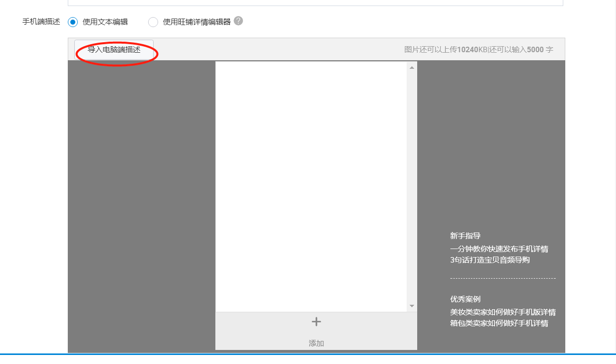Click the scroll up arrow in mobile preview
The height and width of the screenshot is (364, 616).
pos(412,67)
